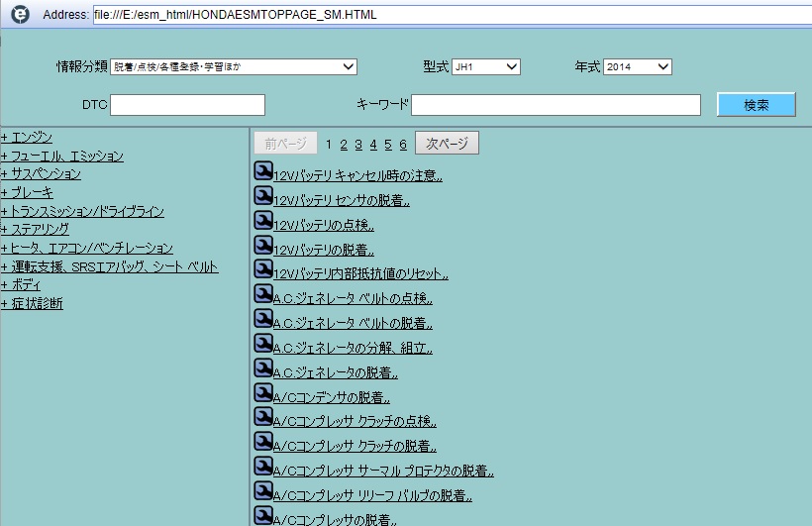Click current page number 1

329,145
